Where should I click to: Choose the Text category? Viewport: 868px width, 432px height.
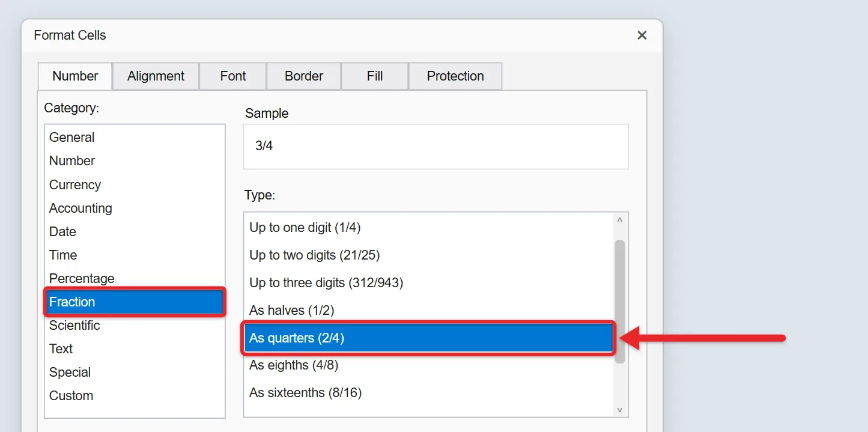pos(135,349)
